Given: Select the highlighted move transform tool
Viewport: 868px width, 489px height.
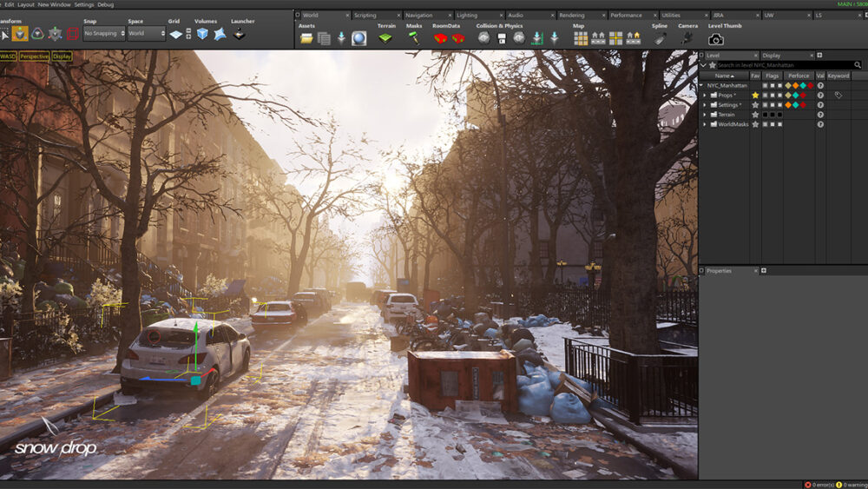Looking at the screenshot, I should (x=20, y=35).
